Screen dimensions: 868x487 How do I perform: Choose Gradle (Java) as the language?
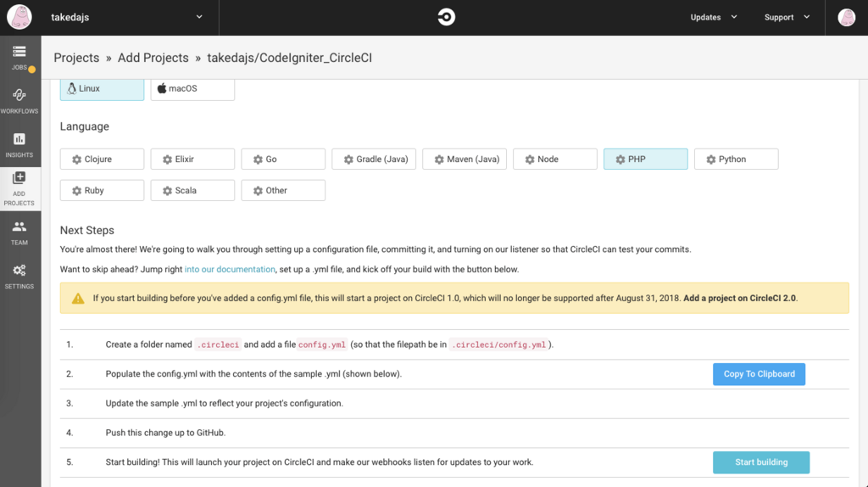tap(374, 159)
